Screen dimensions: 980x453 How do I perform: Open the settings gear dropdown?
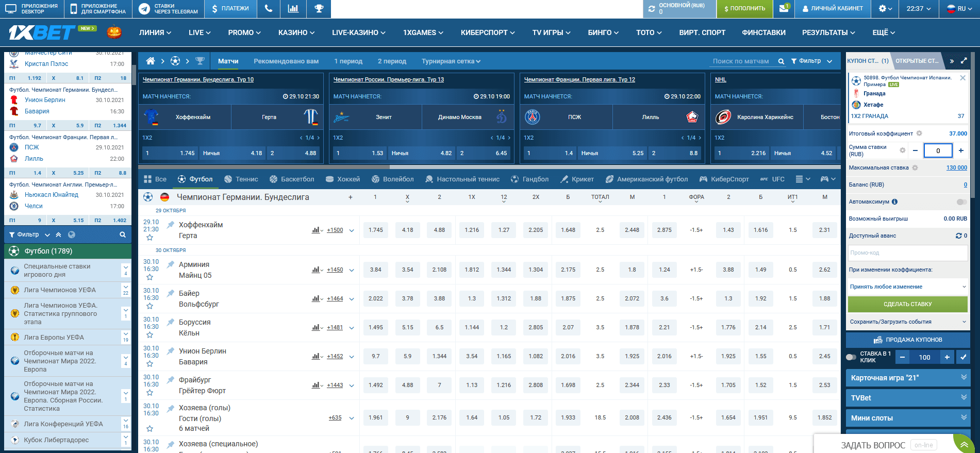coord(886,9)
